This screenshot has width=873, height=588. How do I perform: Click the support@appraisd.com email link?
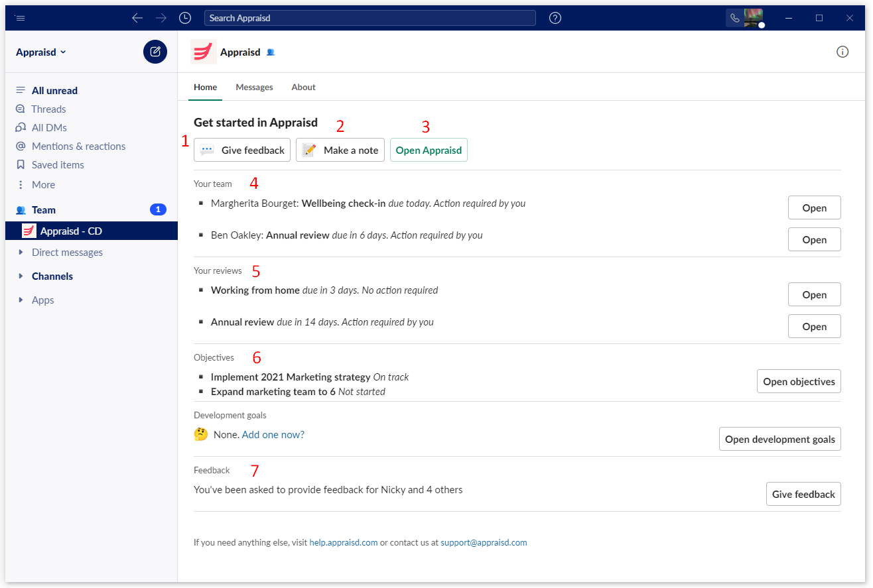[484, 542]
